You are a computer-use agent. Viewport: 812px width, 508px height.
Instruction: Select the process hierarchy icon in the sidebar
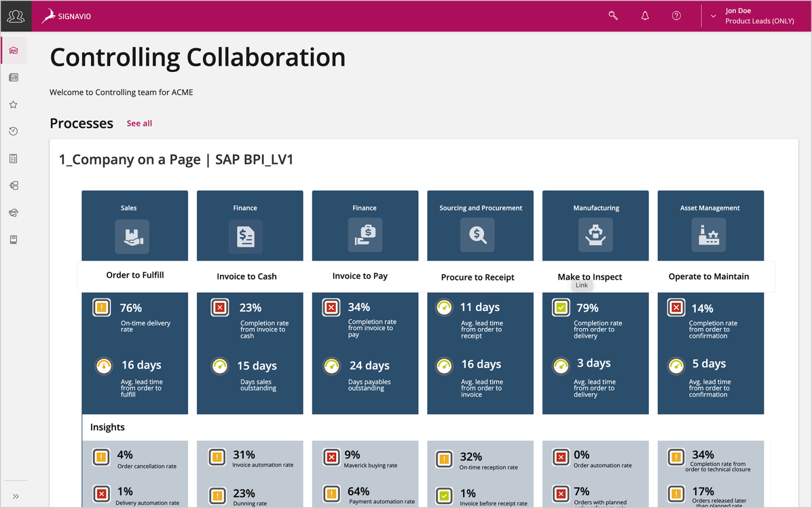[14, 185]
